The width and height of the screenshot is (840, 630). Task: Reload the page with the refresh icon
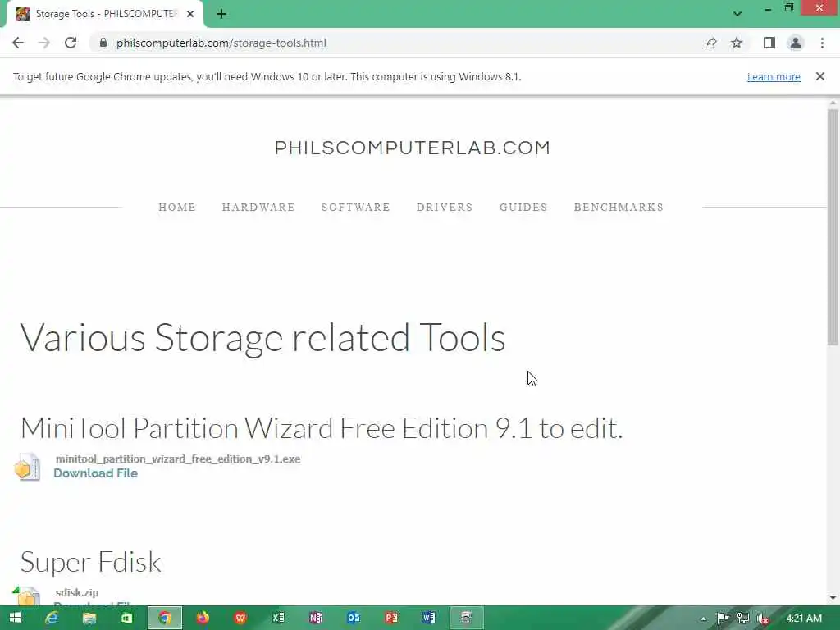71,43
